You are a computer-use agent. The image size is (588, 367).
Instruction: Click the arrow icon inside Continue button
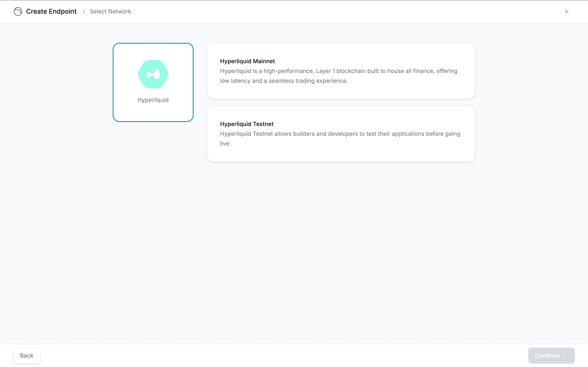point(565,356)
